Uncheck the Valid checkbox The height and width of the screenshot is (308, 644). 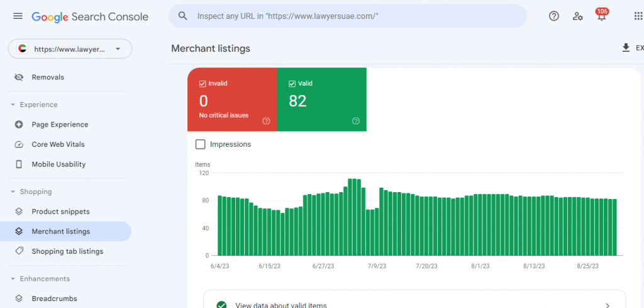[x=292, y=84]
